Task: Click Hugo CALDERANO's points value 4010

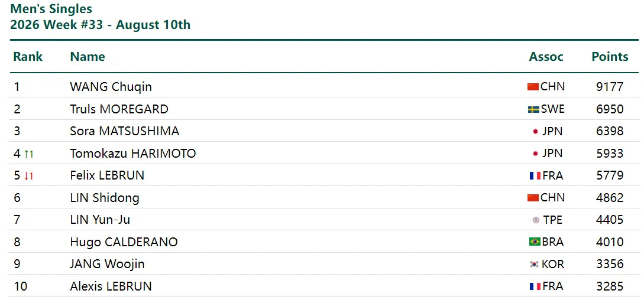Action: click(x=610, y=242)
